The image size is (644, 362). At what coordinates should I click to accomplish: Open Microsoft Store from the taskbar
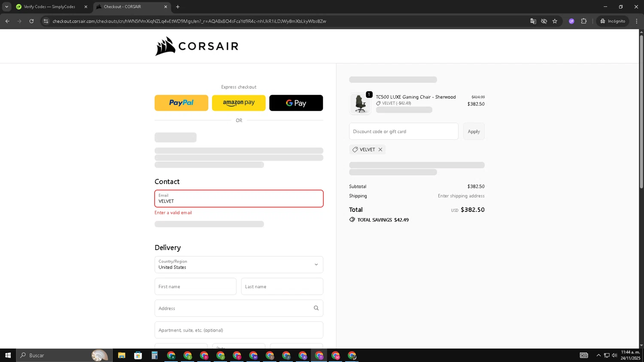pos(138,355)
